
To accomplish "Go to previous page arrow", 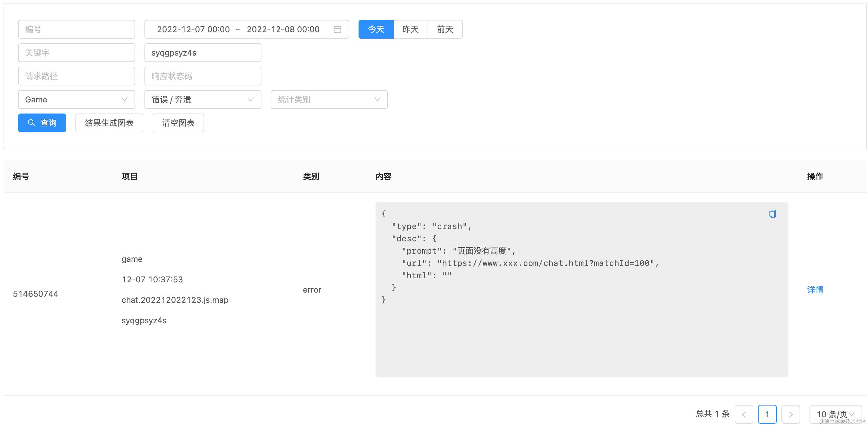I will [744, 414].
